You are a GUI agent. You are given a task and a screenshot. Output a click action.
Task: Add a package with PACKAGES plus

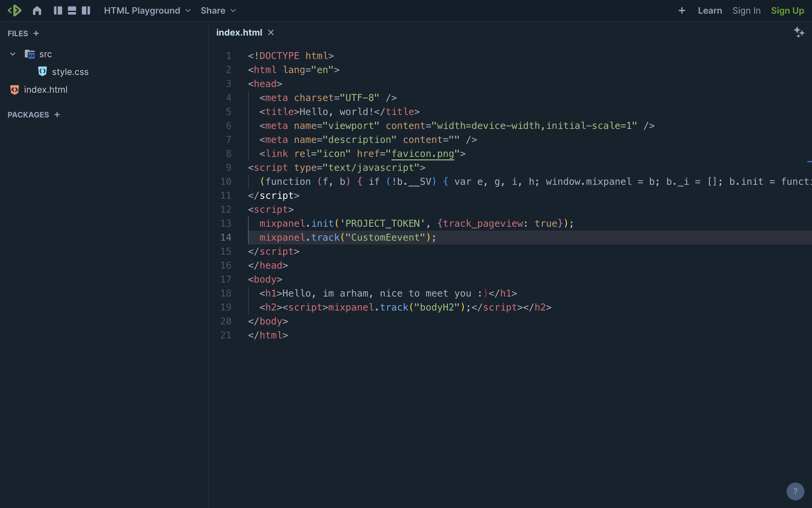click(x=57, y=115)
